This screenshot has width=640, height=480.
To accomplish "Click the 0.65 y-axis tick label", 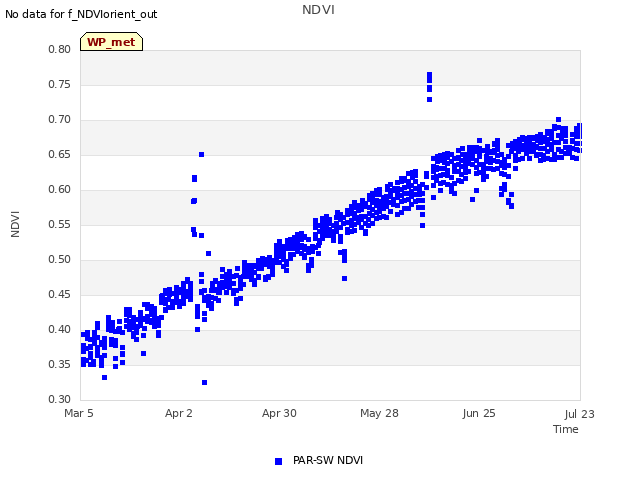I will click(60, 154).
